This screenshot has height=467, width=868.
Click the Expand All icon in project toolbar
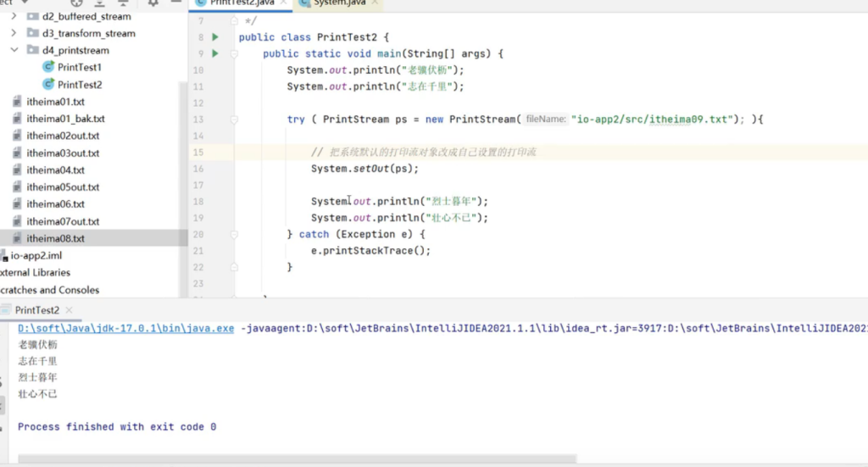click(99, 3)
